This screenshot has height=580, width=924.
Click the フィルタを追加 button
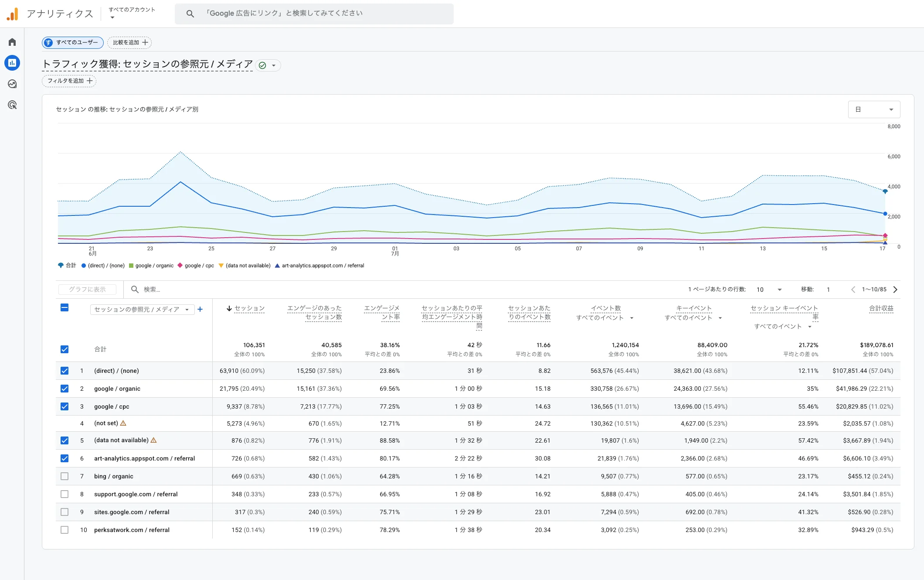69,81
